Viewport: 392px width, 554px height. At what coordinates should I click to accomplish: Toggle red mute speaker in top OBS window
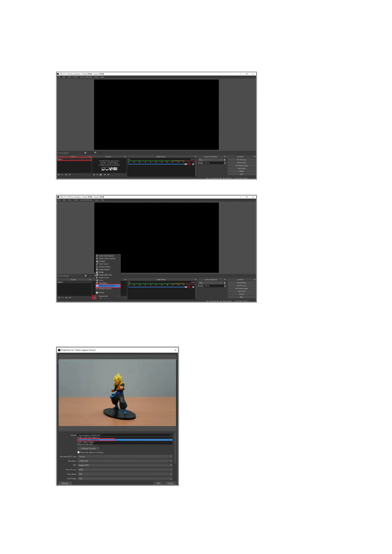[189, 164]
